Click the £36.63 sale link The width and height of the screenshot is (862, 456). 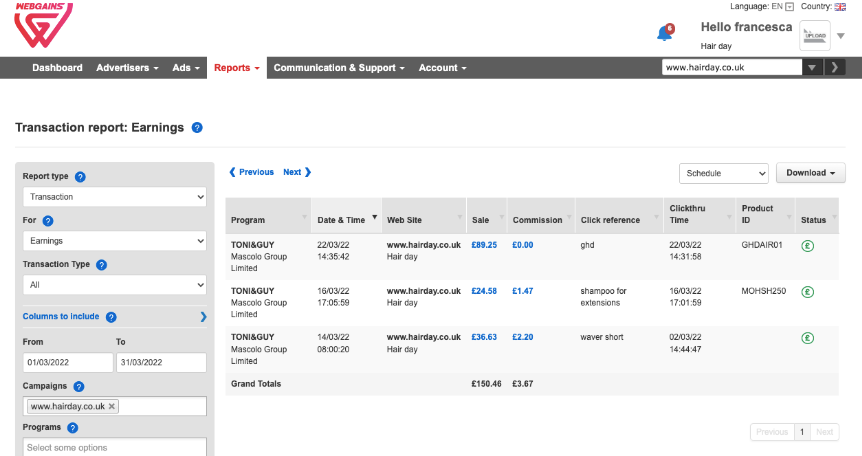pos(484,337)
